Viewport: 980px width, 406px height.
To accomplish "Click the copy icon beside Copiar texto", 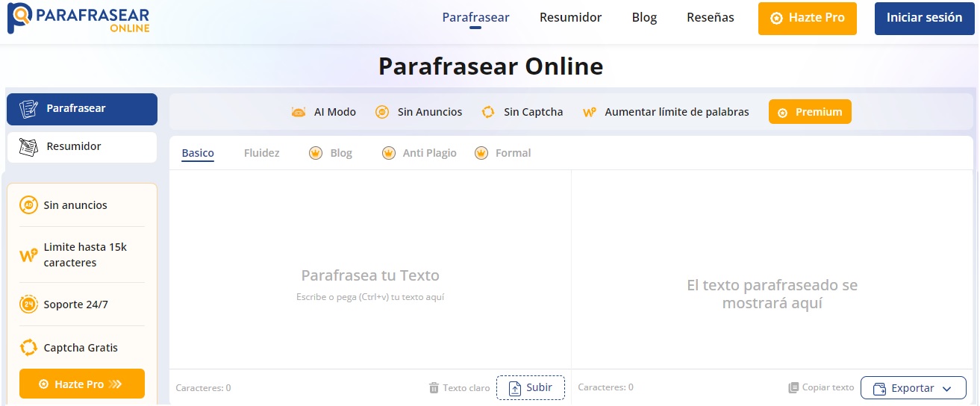I will click(x=793, y=388).
